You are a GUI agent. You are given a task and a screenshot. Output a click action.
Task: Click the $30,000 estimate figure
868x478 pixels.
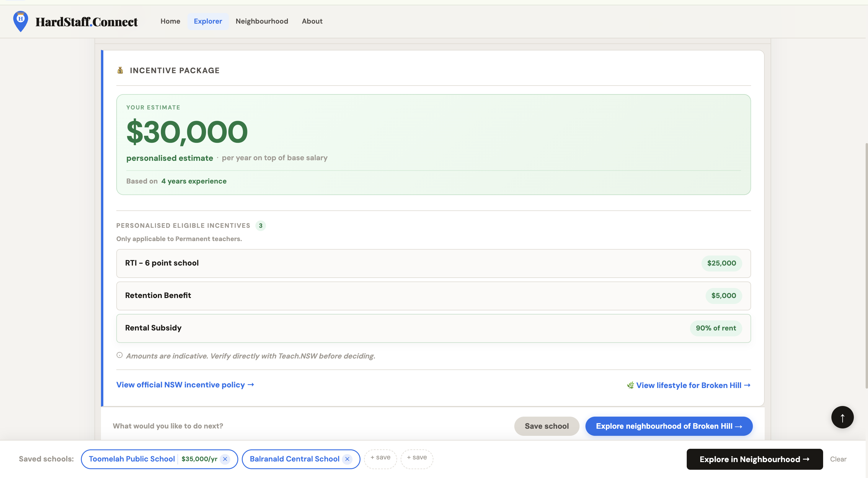[187, 132]
